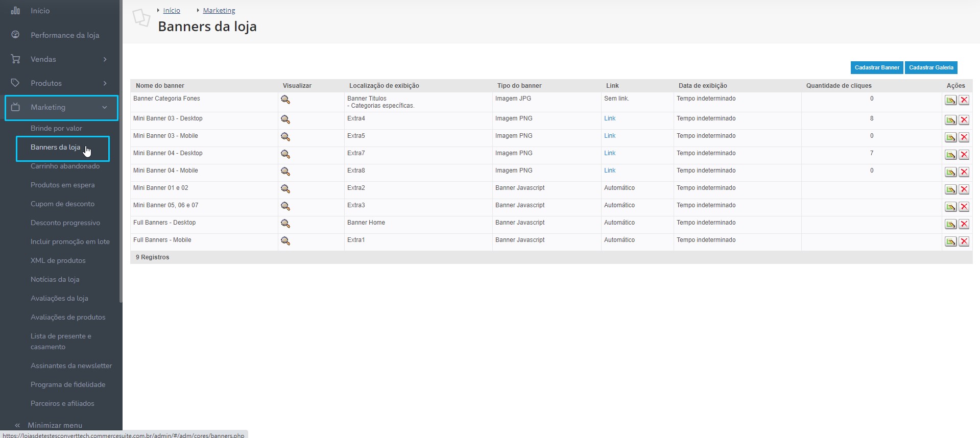Open the Início dashboard icon in sidebar
Image resolution: width=980 pixels, height=438 pixels.
click(16, 11)
